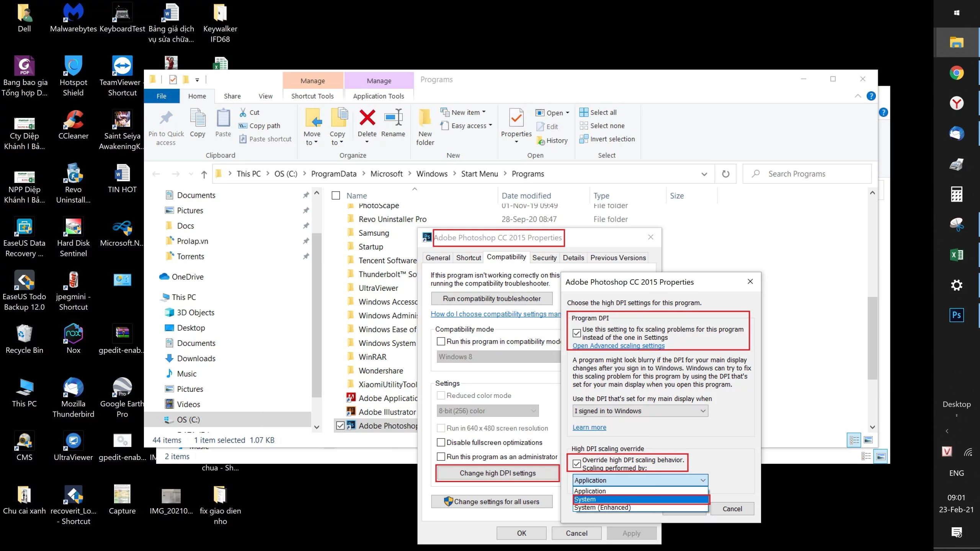The width and height of the screenshot is (980, 551).
Task: Collapse the ribbon with the chevron arrow
Action: 858,96
